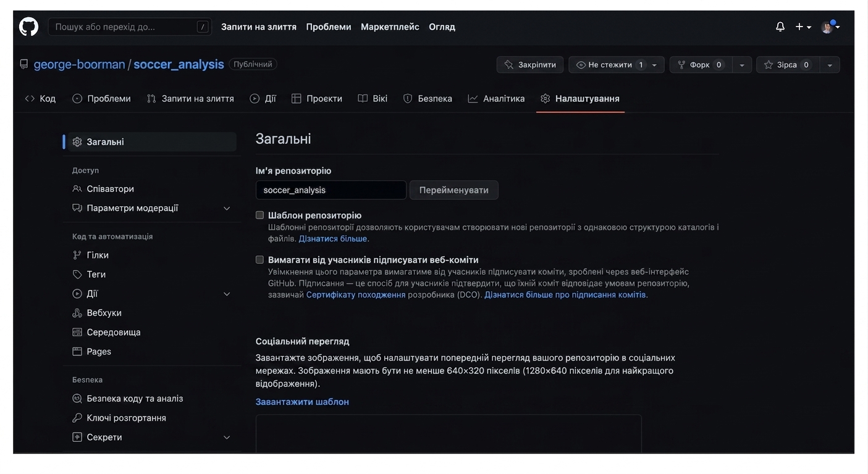
Task: Click the pin icon in Закріпити
Action: pos(509,65)
